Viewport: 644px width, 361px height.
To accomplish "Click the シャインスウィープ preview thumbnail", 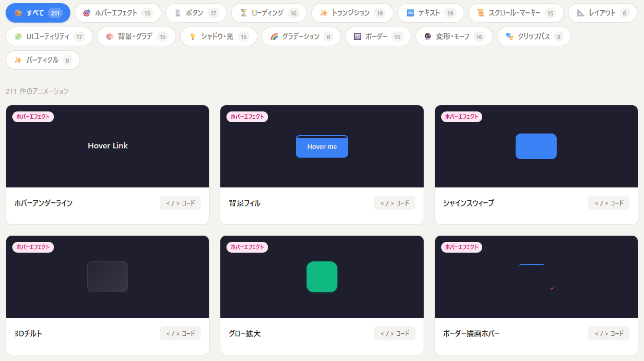I will click(x=536, y=146).
